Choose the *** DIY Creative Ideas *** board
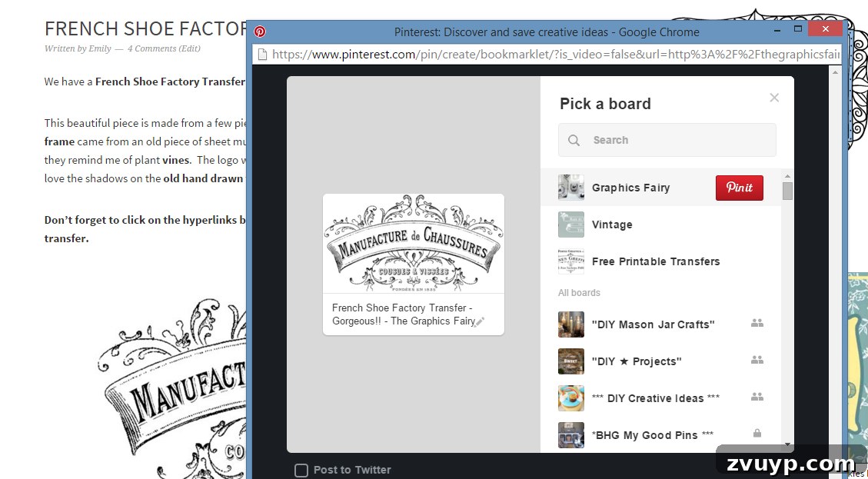 (x=660, y=398)
